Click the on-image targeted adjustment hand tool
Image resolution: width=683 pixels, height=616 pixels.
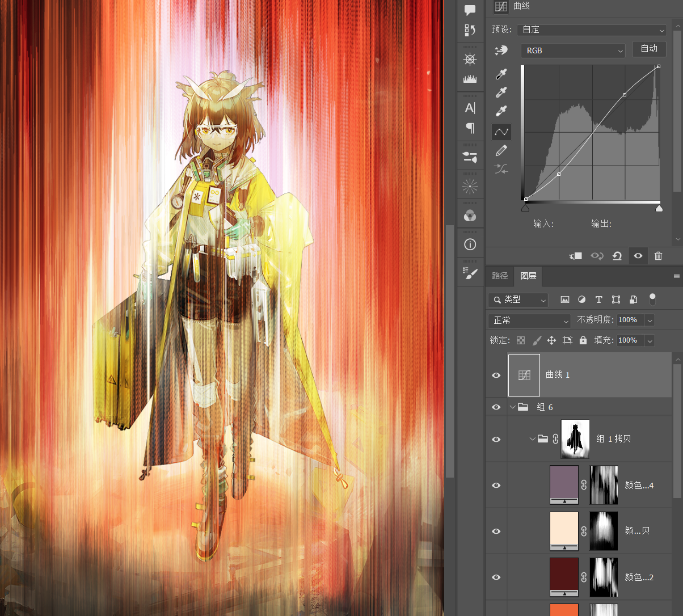tap(501, 50)
